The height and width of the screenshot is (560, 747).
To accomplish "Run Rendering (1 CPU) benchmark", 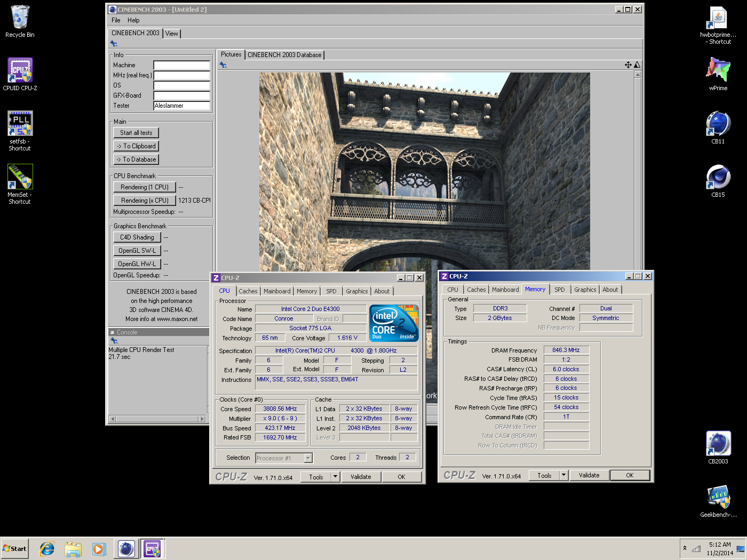I will click(x=145, y=187).
